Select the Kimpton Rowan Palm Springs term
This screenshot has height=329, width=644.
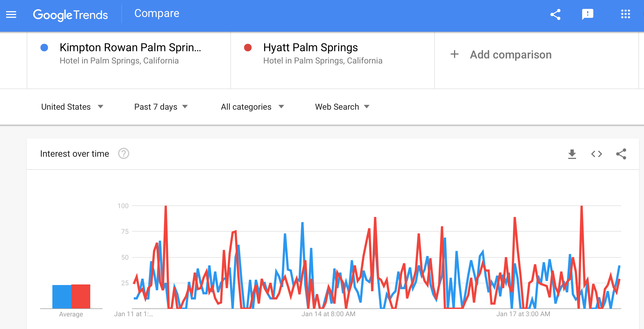130,48
